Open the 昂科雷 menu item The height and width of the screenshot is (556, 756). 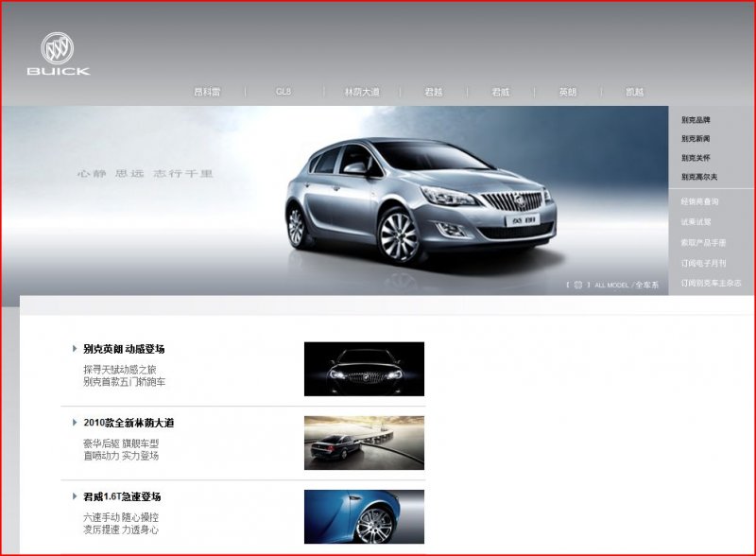tap(207, 92)
